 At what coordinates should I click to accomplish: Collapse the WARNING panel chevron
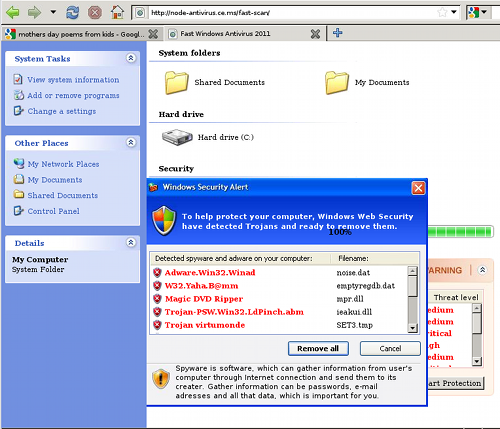click(482, 270)
